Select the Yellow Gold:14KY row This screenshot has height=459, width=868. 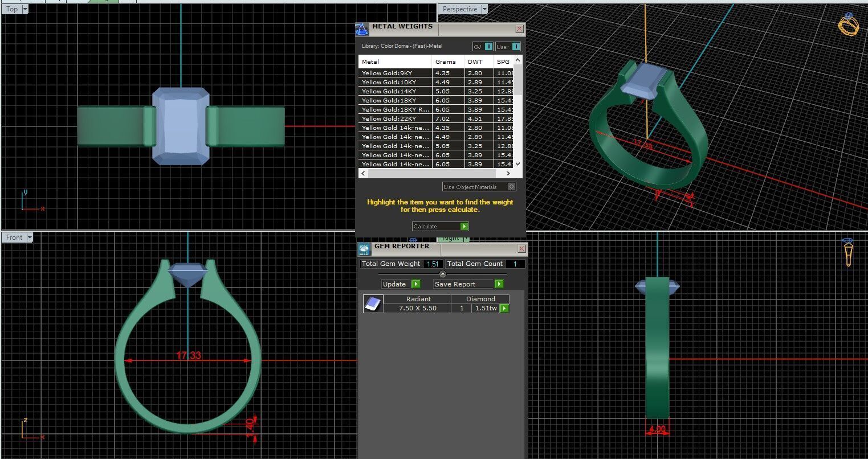[x=436, y=91]
